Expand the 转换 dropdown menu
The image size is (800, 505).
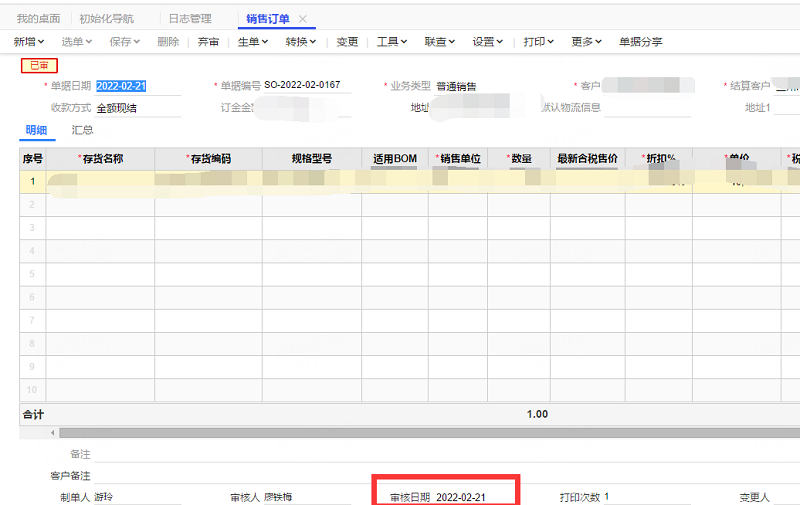point(301,42)
